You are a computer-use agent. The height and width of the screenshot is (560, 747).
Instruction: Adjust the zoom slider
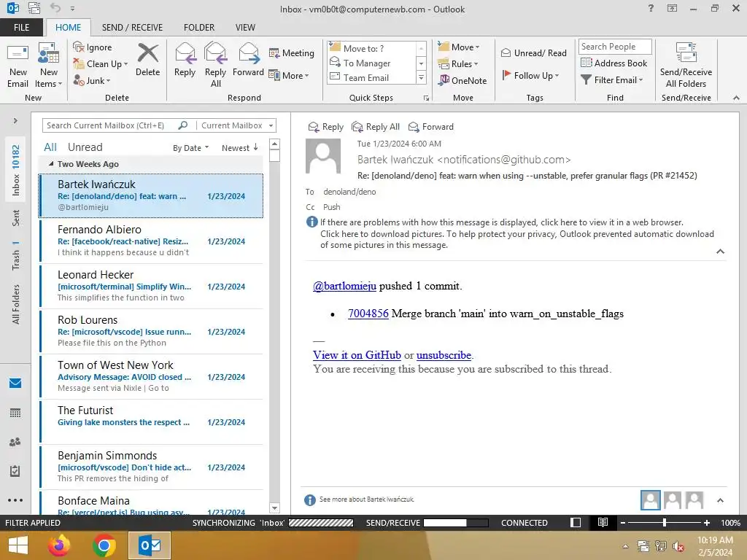pos(664,522)
